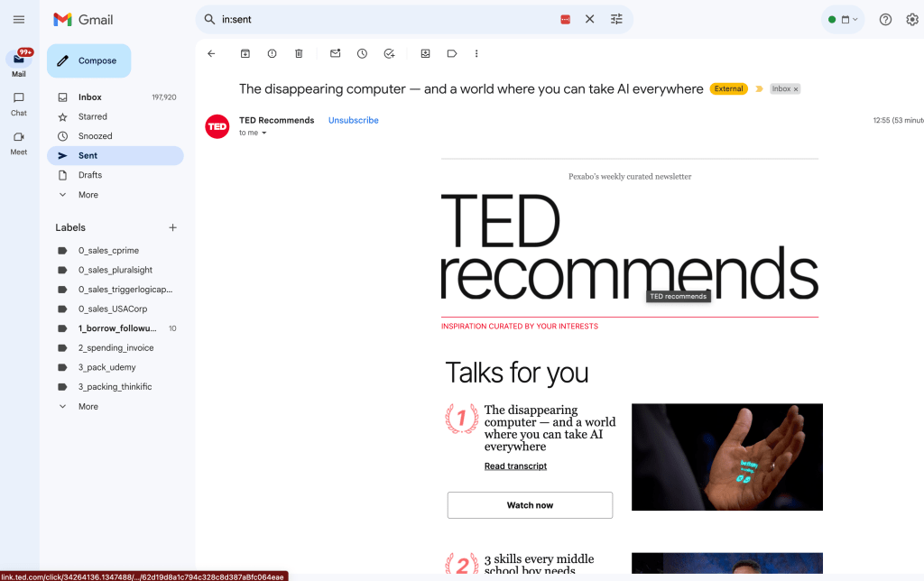
Task: Snooze this email with clock icon
Action: pyautogui.click(x=362, y=53)
